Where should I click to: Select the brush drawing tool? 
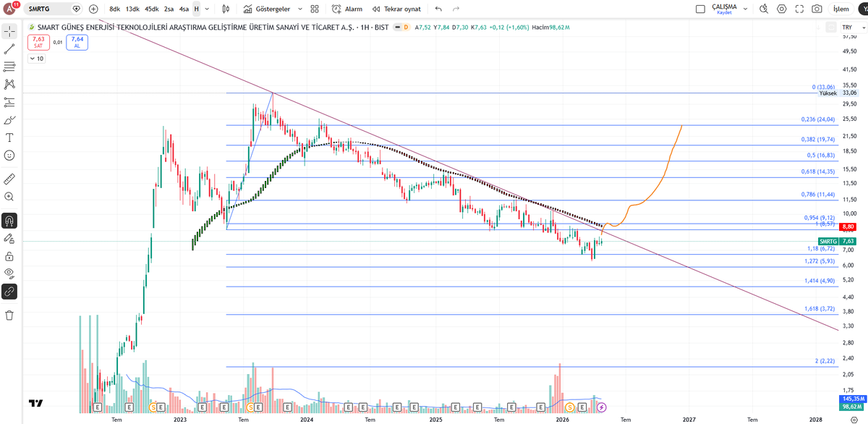[9, 119]
